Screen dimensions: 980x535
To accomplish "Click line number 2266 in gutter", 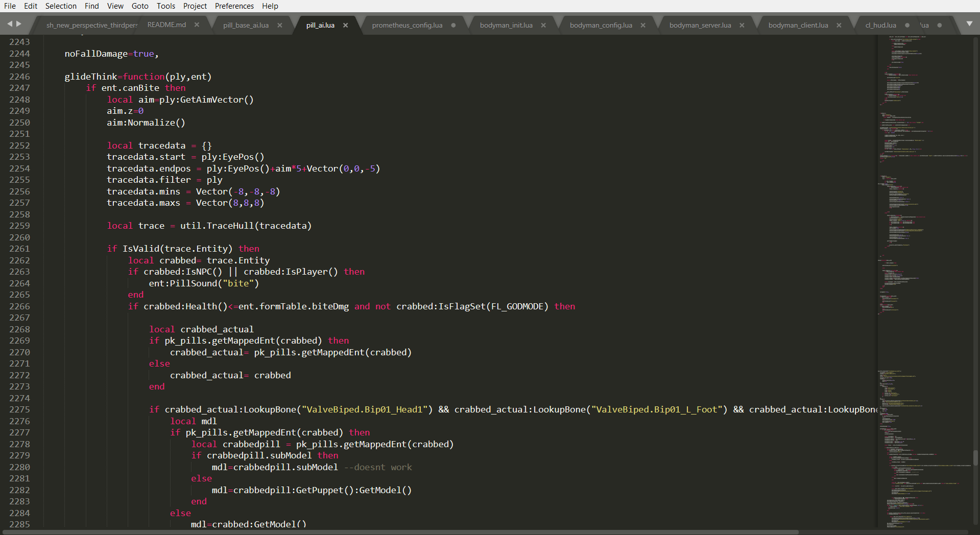I will (x=19, y=306).
